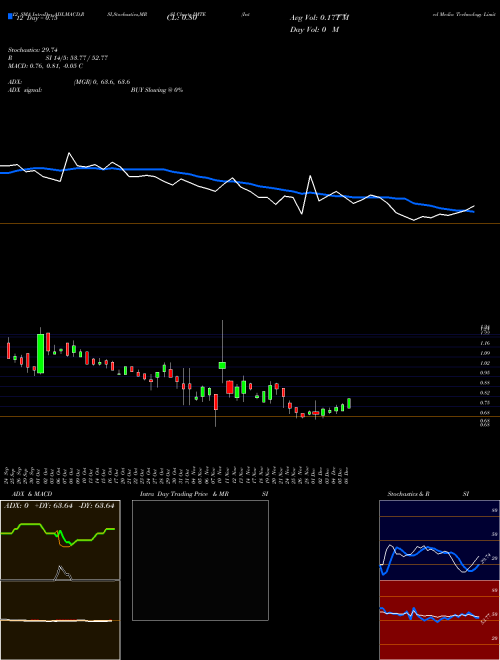Click the sharp white line peak on the left

(x=69, y=154)
